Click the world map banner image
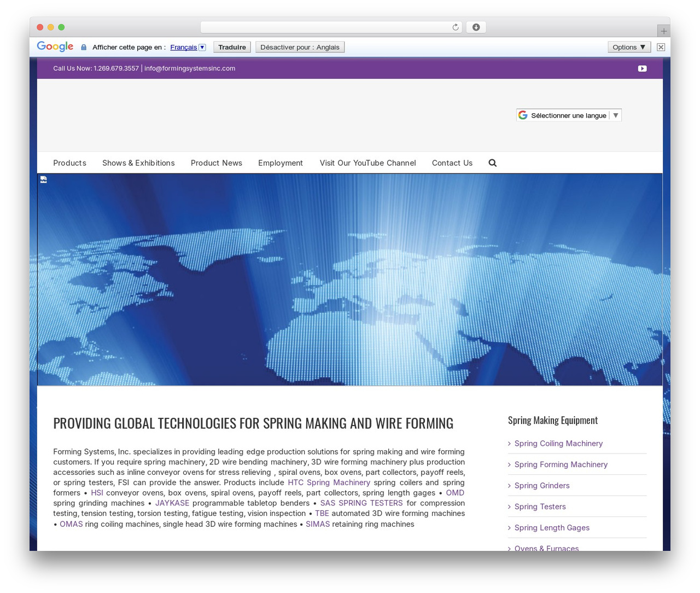This screenshot has width=700, height=593. pyautogui.click(x=350, y=280)
